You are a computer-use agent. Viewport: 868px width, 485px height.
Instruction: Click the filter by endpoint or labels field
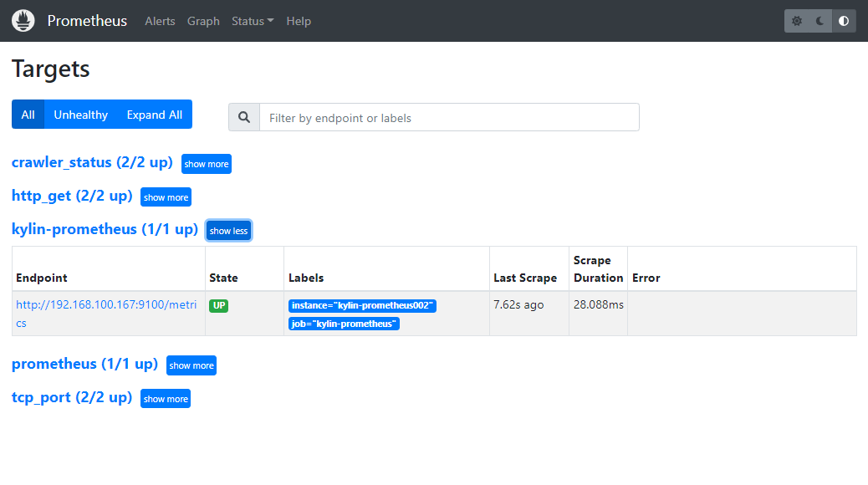click(450, 117)
